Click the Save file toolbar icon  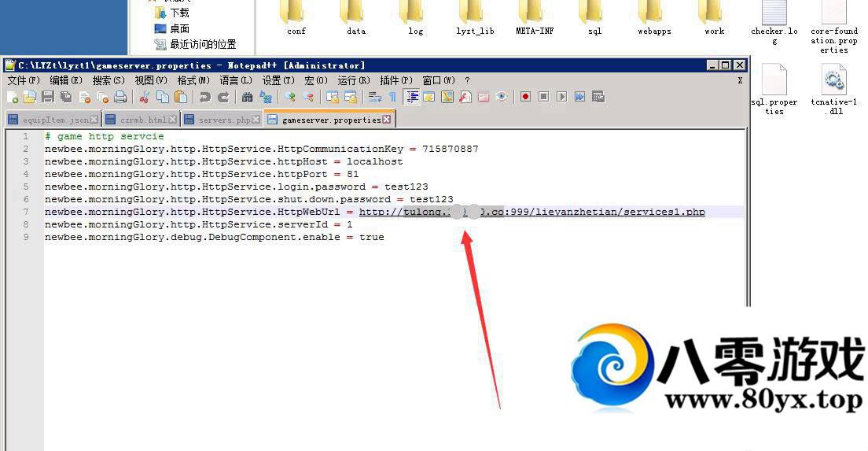pos(48,97)
